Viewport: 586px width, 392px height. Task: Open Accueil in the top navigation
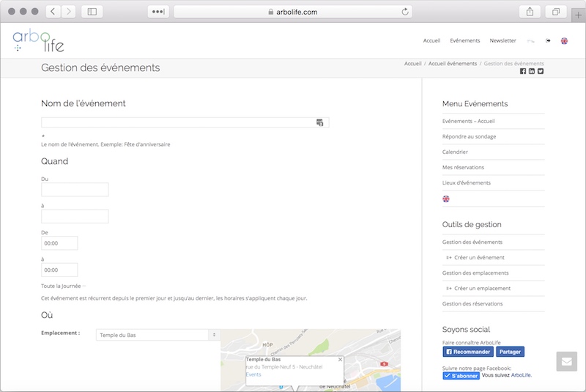coord(431,40)
